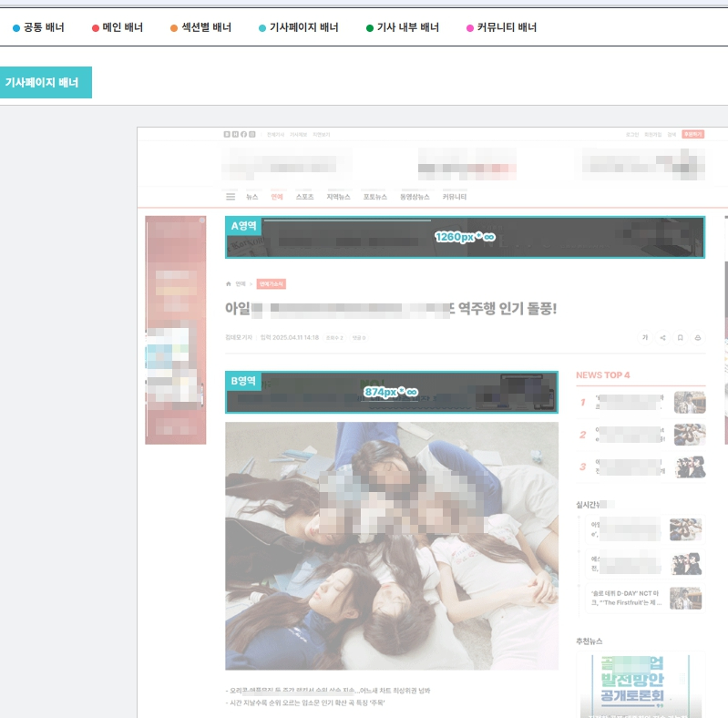Click the 댓글 0 badge
728x718 pixels.
(x=359, y=338)
